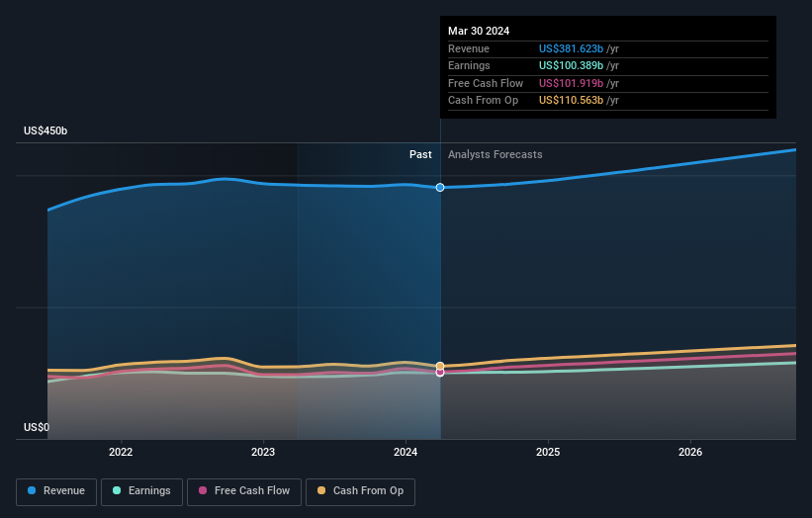The height and width of the screenshot is (518, 812).
Task: Click the 'Free Cash Flow' label in tooltip
Action: point(486,83)
